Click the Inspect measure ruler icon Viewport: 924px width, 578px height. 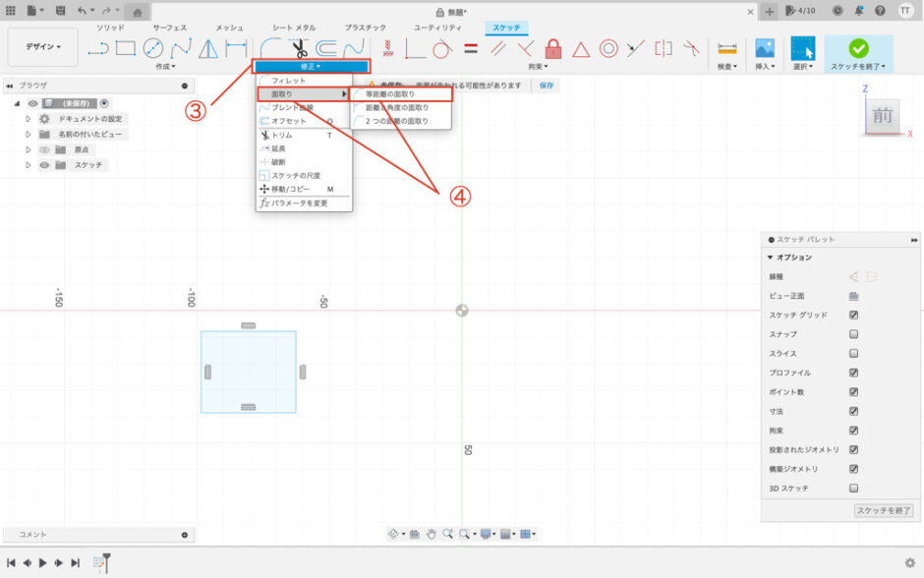[x=727, y=48]
